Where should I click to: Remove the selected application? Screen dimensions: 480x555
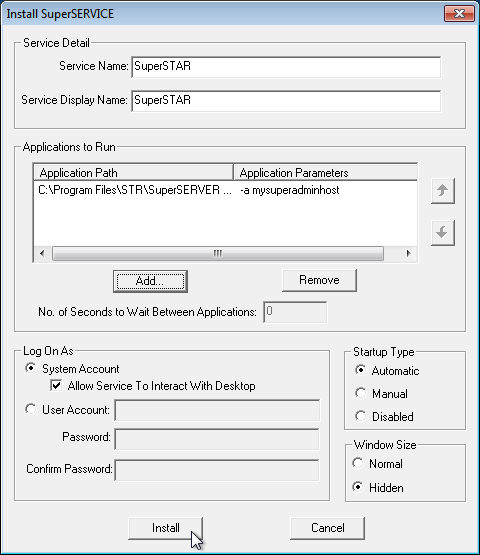[x=319, y=280]
